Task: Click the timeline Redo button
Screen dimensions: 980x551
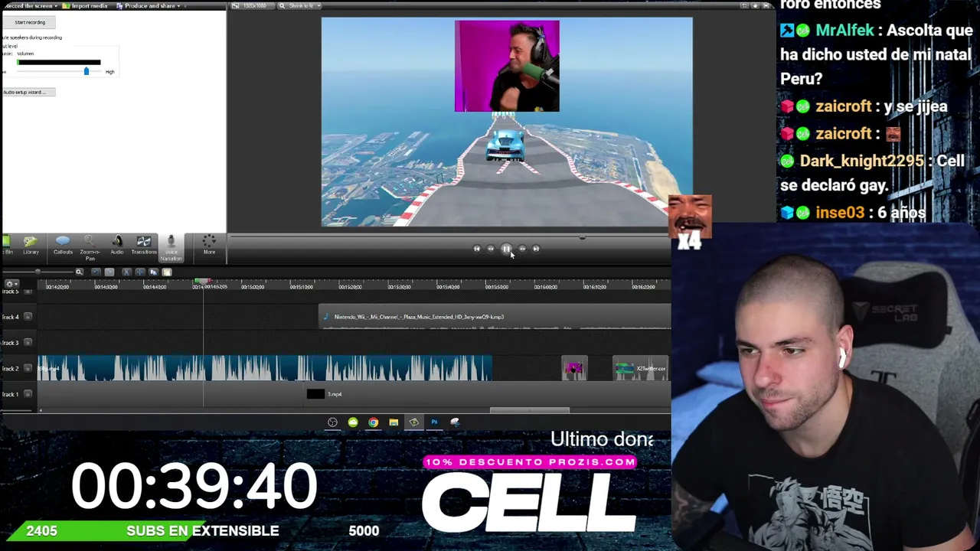Action: [109, 272]
